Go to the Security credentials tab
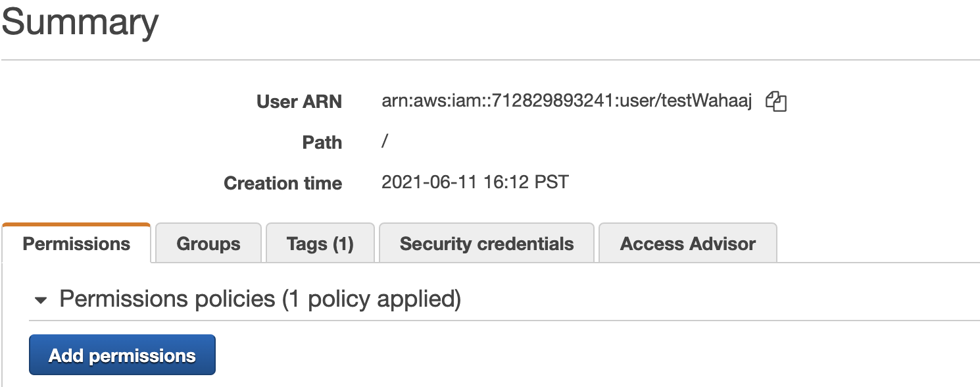 (x=486, y=244)
